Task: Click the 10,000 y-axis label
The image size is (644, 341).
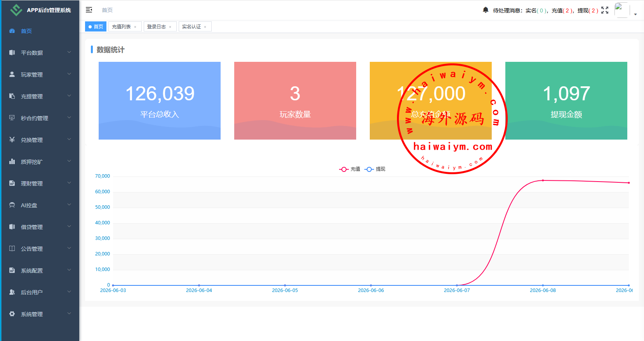Action: tap(103, 269)
